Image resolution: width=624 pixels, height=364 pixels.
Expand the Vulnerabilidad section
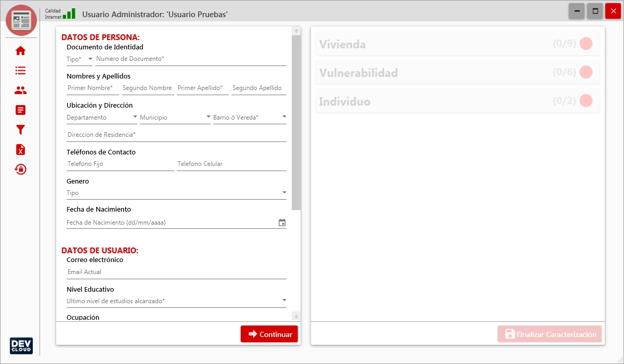click(x=458, y=73)
